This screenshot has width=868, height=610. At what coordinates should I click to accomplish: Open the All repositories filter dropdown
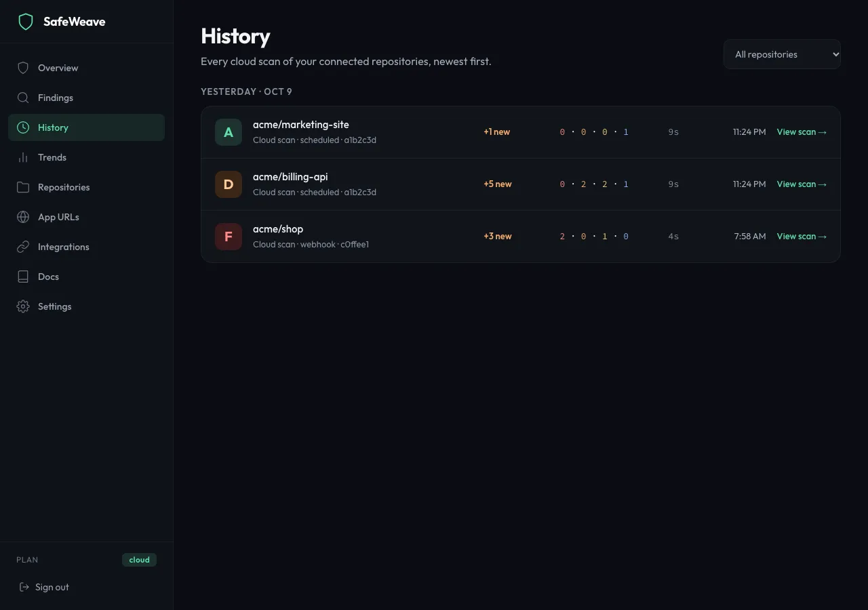782,54
